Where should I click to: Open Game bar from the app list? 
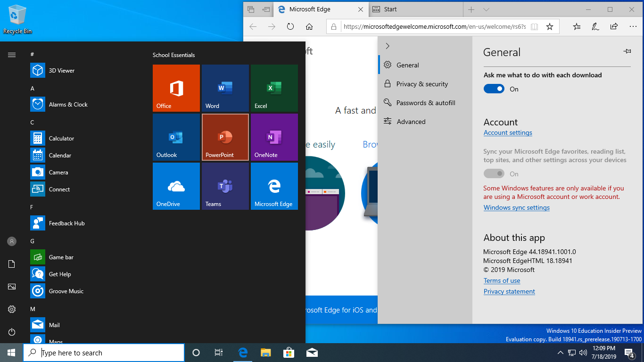pos(85,257)
